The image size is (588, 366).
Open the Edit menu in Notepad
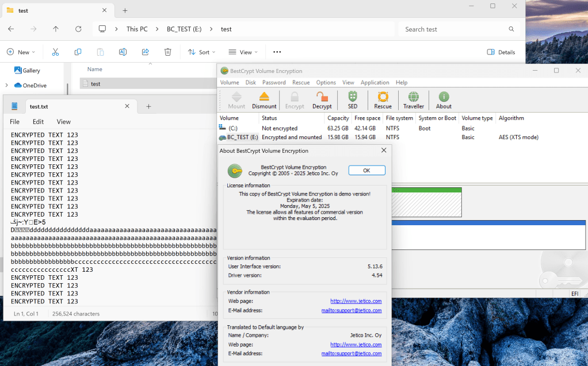[x=38, y=122]
